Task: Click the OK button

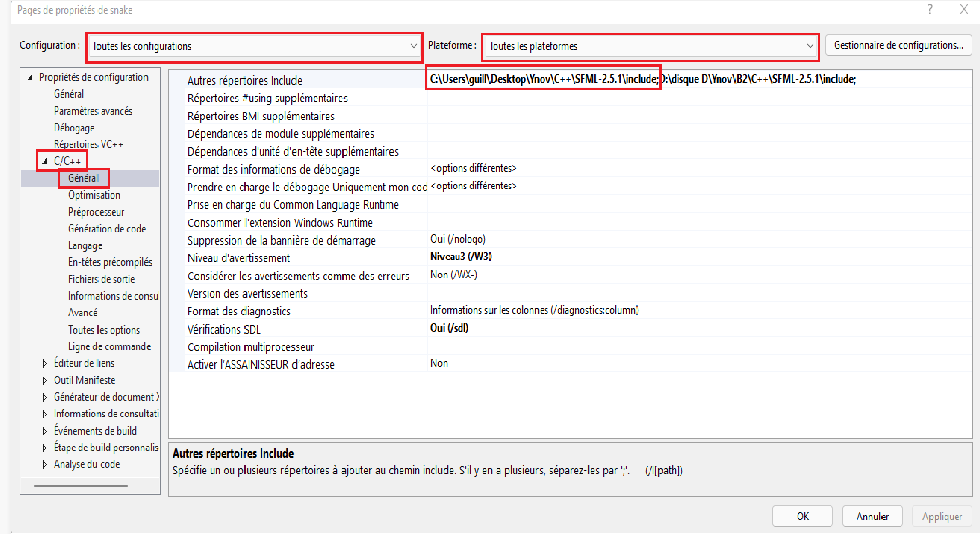Action: pyautogui.click(x=802, y=516)
